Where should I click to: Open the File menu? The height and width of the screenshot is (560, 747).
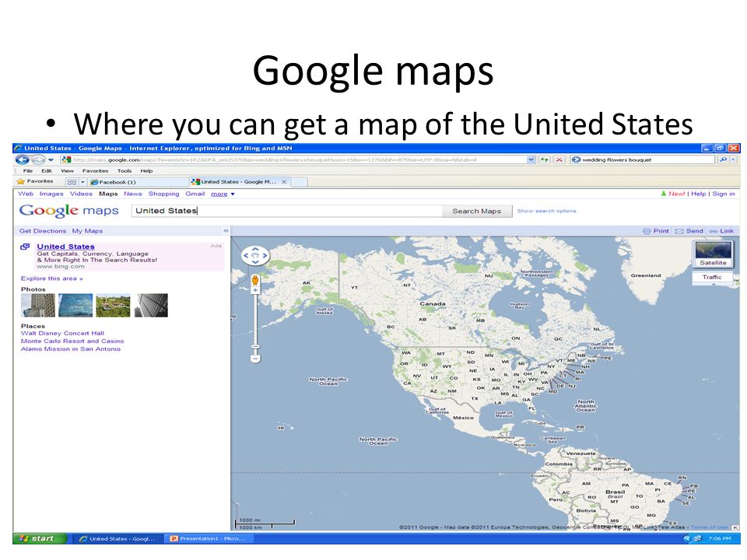(x=28, y=171)
